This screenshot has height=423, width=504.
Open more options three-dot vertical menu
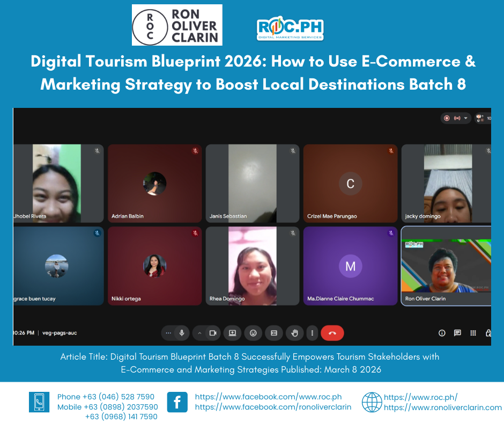click(312, 333)
